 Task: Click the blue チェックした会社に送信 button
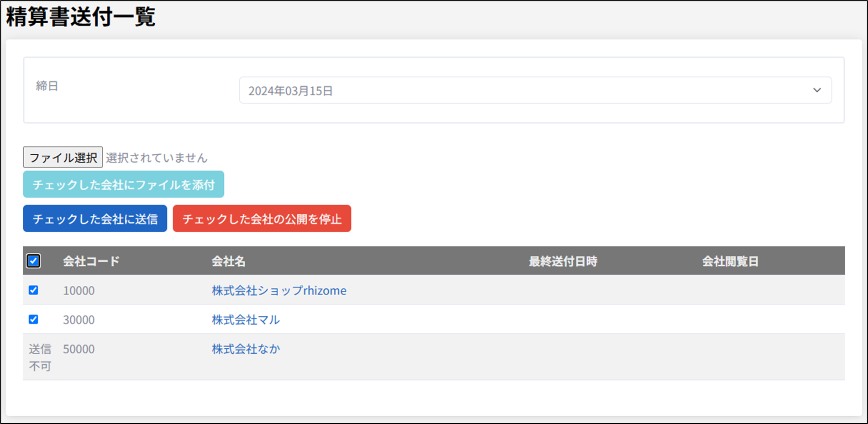95,219
